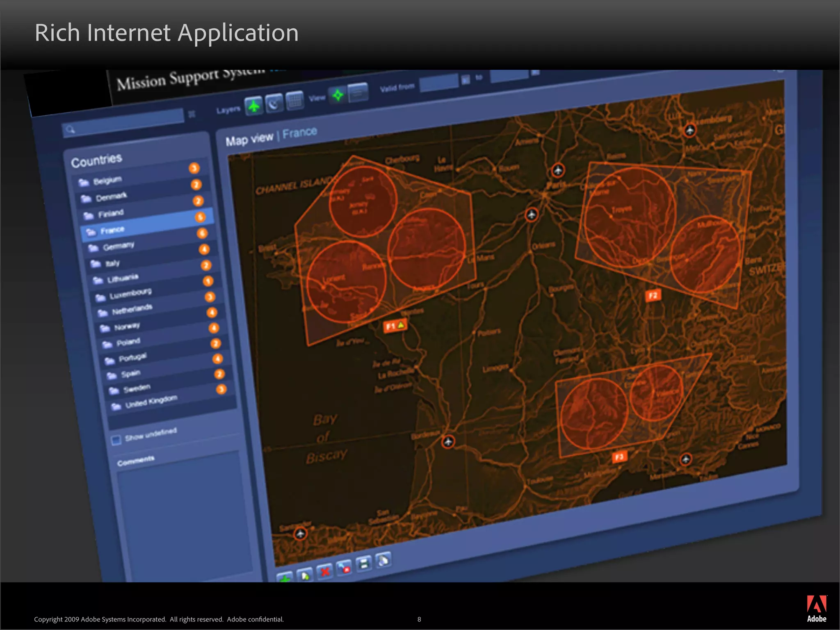The width and height of the screenshot is (840, 630).
Task: Click the 'Layers' toolbar label
Action: pyautogui.click(x=228, y=110)
